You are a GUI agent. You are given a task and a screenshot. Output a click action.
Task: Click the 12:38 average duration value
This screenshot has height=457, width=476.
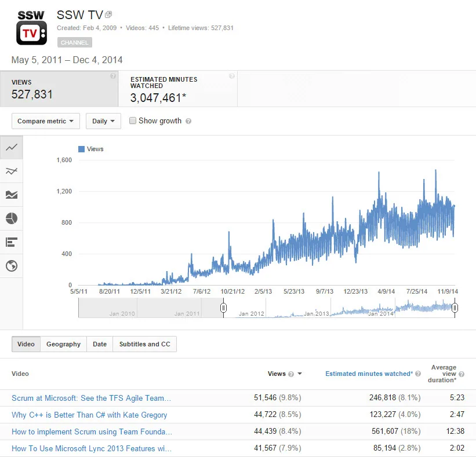pos(455,431)
